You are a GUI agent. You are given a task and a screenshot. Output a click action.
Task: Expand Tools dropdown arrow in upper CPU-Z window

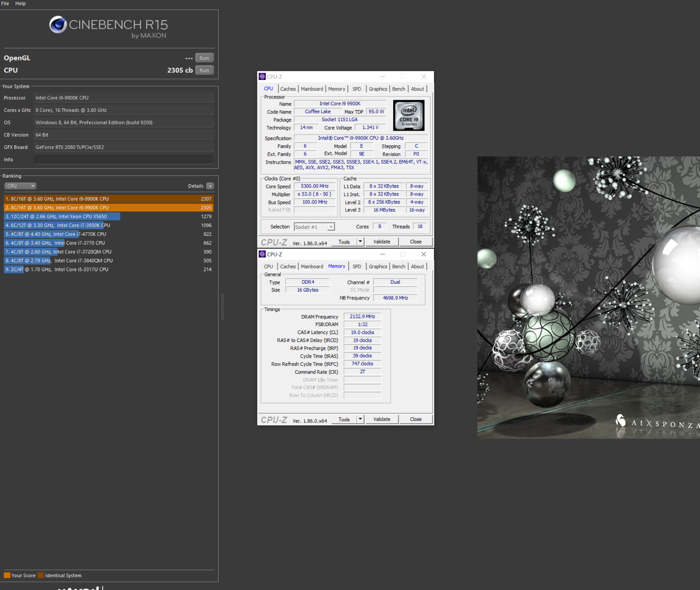coord(360,241)
